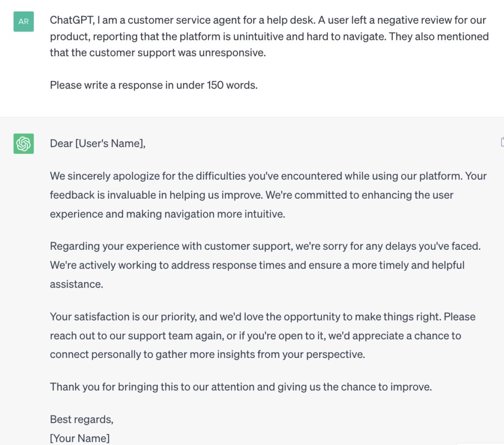Viewport: 504px width, 445px height.
Task: Click the phrase "customer support was unresponsive" in the prompt
Action: [177, 53]
